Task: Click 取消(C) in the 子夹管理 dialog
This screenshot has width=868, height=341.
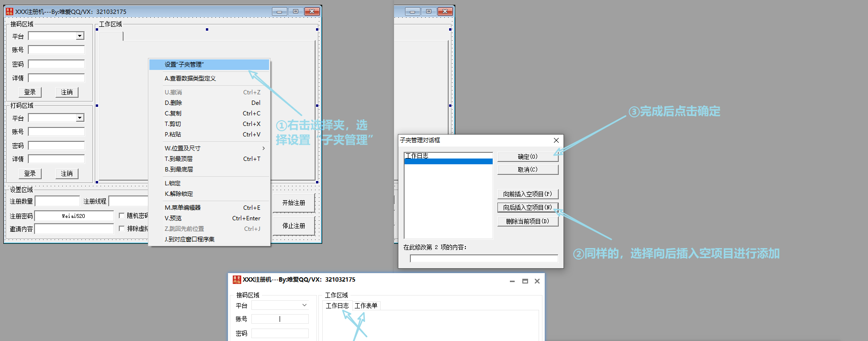Action: coord(528,170)
